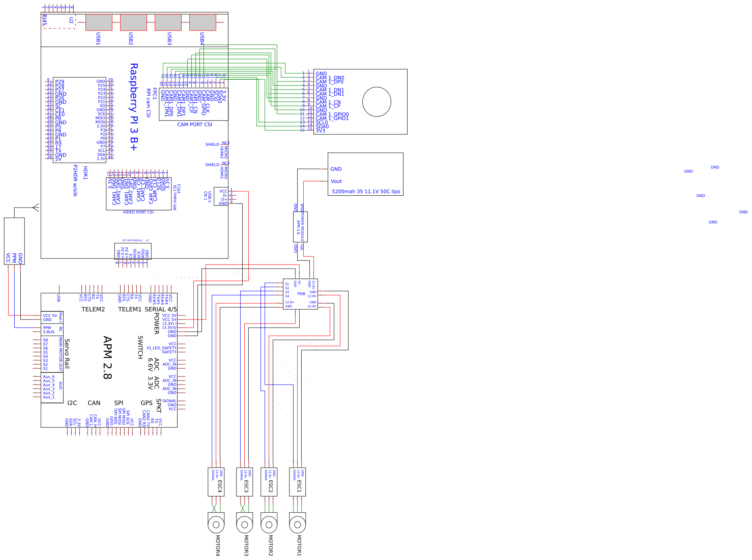Click the motor symbol above MOTOR1

point(298,523)
